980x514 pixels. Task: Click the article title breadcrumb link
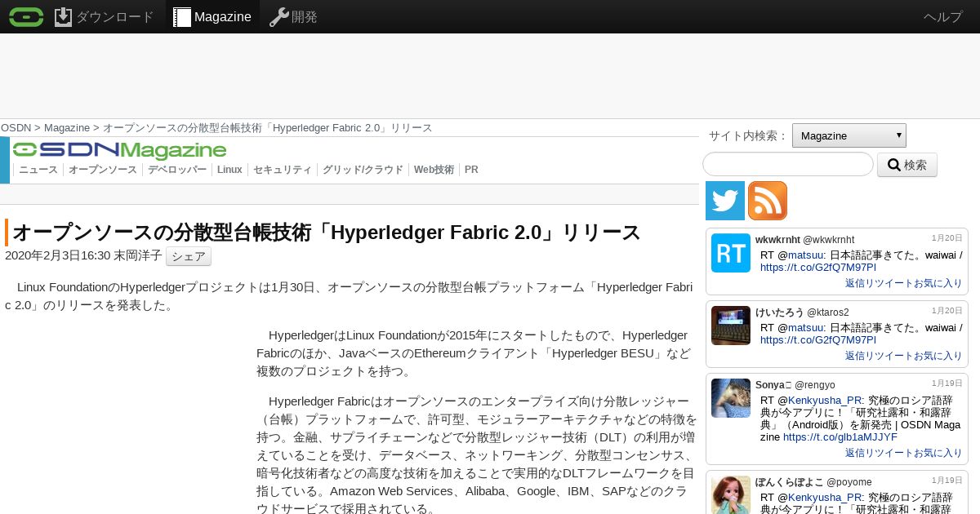267,128
